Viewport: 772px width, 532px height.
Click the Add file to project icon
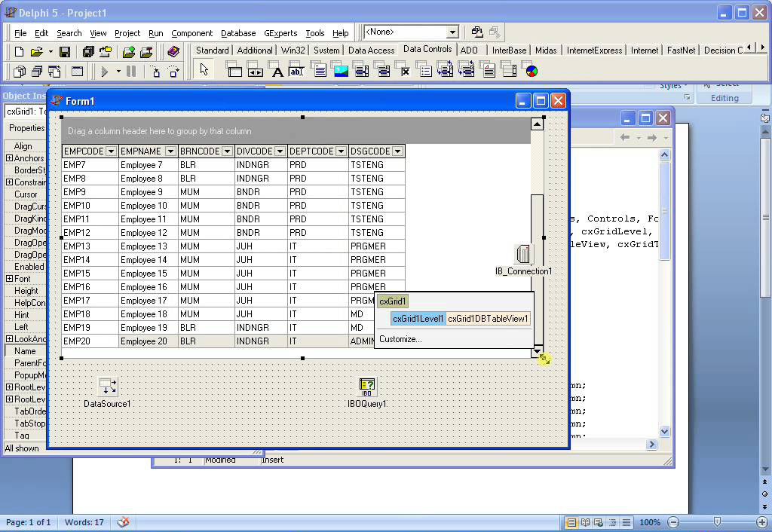point(129,52)
